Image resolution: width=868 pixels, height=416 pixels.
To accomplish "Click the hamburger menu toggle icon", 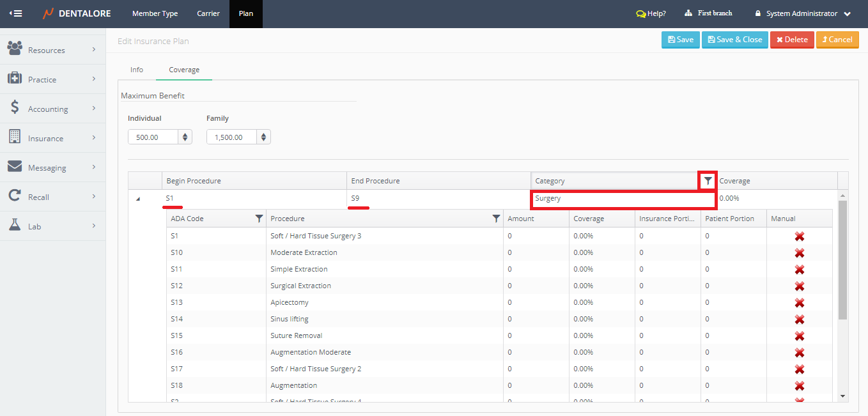I will (16, 13).
